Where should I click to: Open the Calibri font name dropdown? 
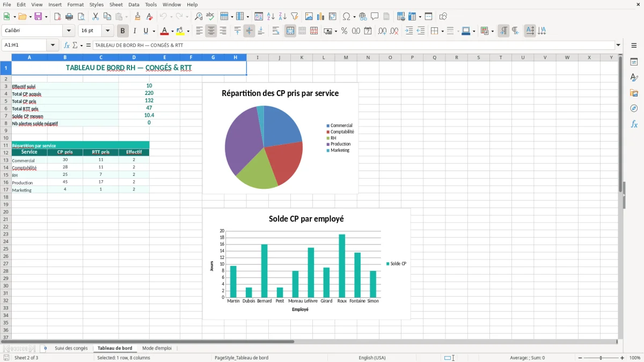[x=69, y=31]
